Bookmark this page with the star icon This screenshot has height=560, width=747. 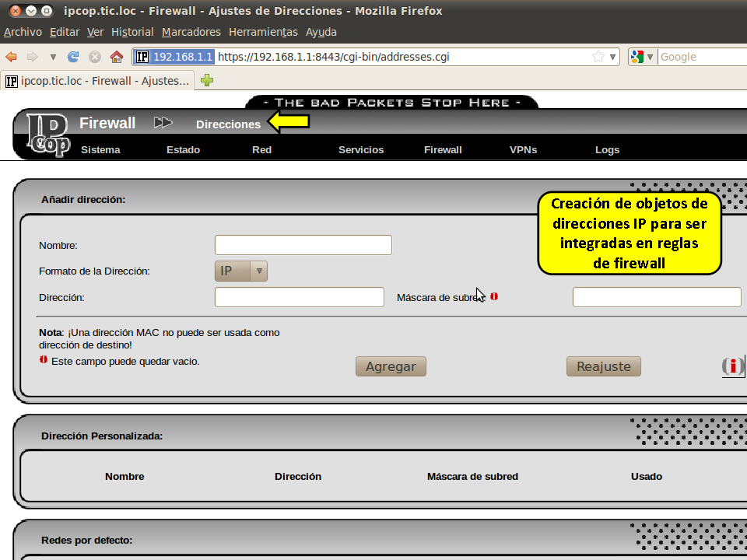598,57
